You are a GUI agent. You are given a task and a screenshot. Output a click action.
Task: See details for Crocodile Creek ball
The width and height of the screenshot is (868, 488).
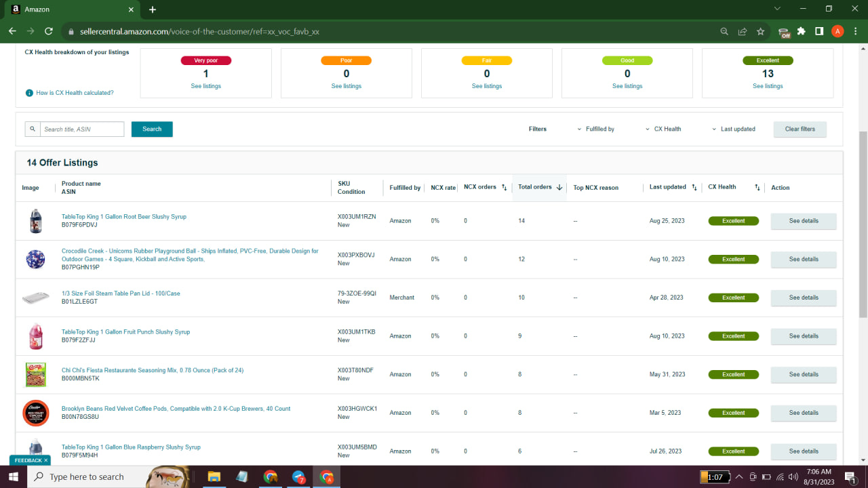(804, 260)
